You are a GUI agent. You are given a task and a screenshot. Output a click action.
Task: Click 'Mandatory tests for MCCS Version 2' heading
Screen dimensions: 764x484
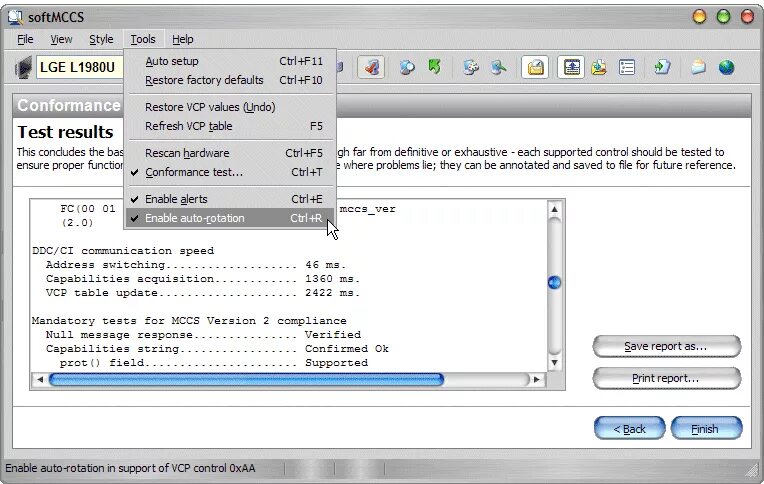point(189,321)
